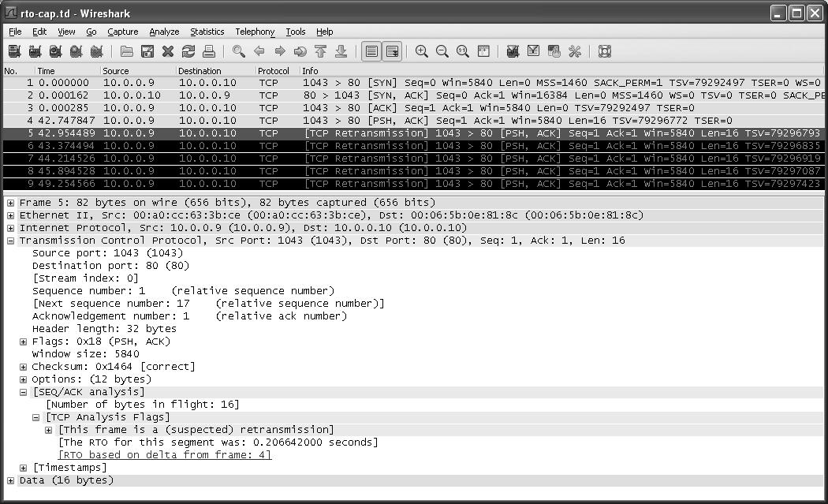Collapse the Transmission Control Protocol section
This screenshot has height=504, width=828.
pos(11,241)
